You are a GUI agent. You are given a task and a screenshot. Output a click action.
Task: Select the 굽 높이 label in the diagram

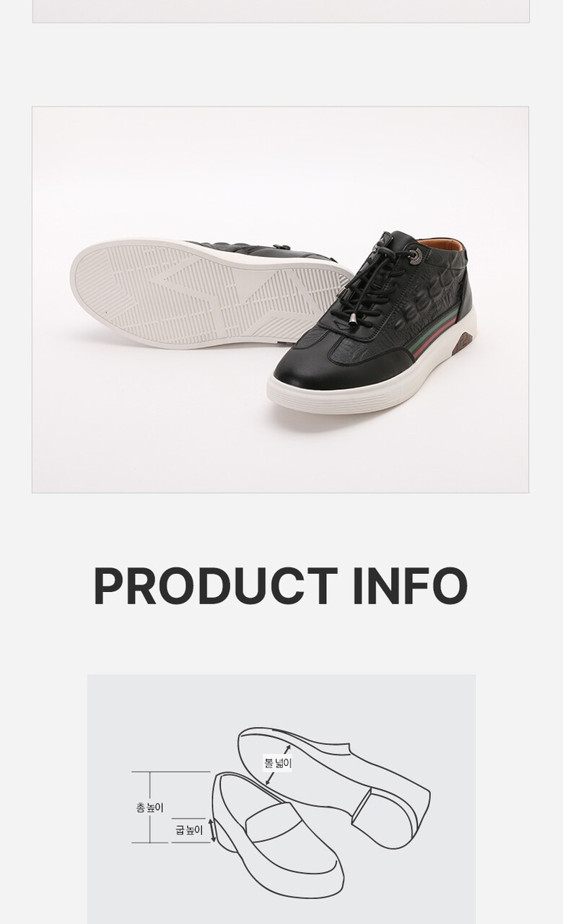tap(189, 830)
